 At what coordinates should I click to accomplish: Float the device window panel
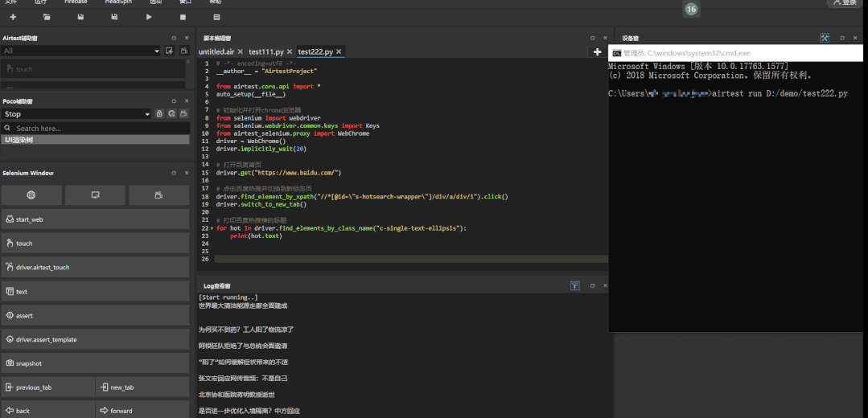[x=842, y=38]
